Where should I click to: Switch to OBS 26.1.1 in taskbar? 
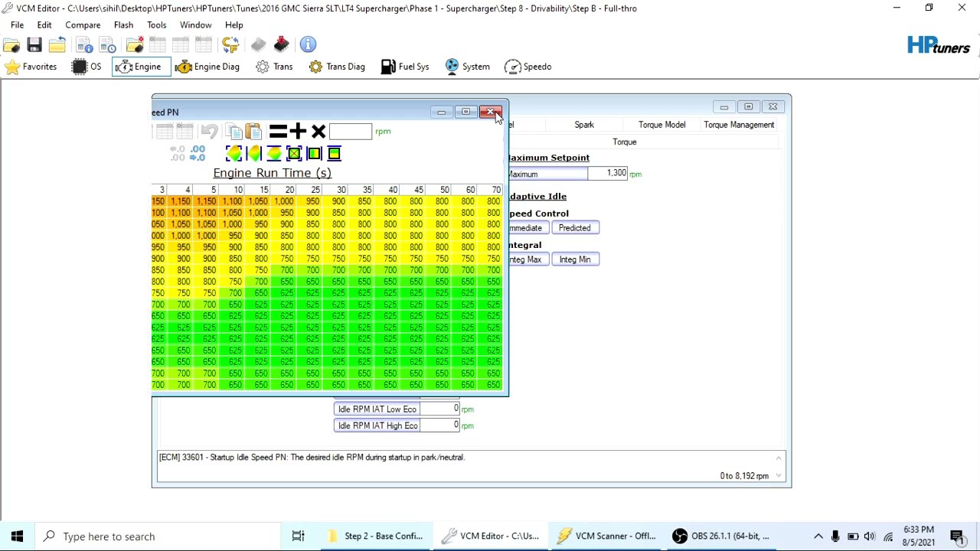click(x=721, y=536)
